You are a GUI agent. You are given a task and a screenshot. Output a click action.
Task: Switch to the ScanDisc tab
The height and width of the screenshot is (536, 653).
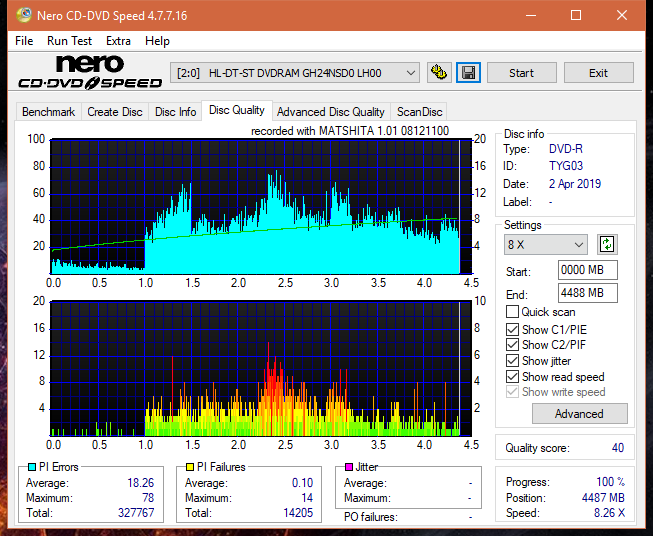pos(419,112)
